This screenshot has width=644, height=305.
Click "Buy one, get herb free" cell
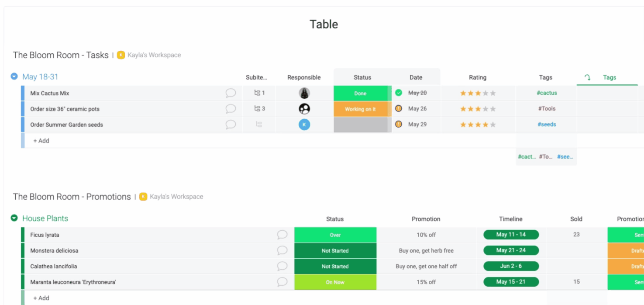(x=426, y=250)
